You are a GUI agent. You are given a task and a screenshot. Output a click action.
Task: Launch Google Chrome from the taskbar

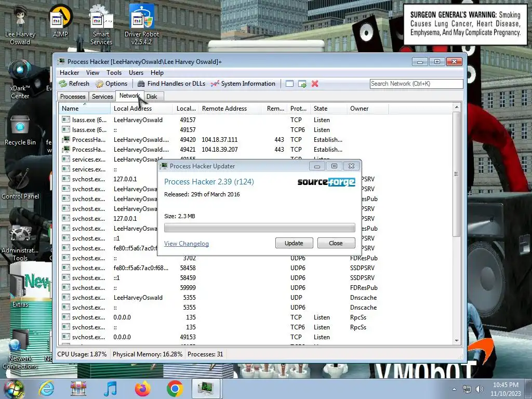tap(175, 389)
